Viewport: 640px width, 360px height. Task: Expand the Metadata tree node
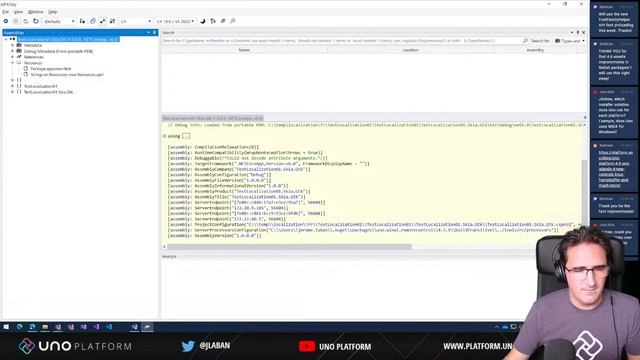pyautogui.click(x=12, y=45)
